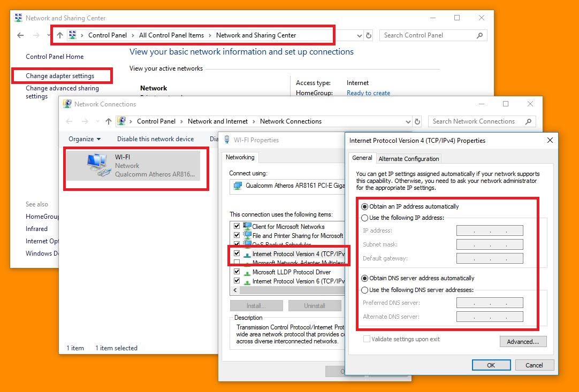
Task: Select Obtain an IP address automatically
Action: 365,207
